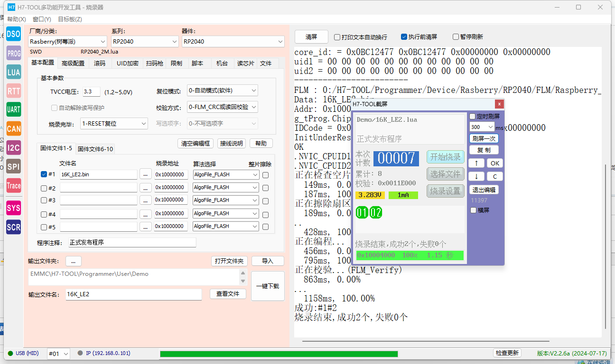Click the 清屏 clear button
Viewport: 615px width, 364px height.
pos(311,36)
